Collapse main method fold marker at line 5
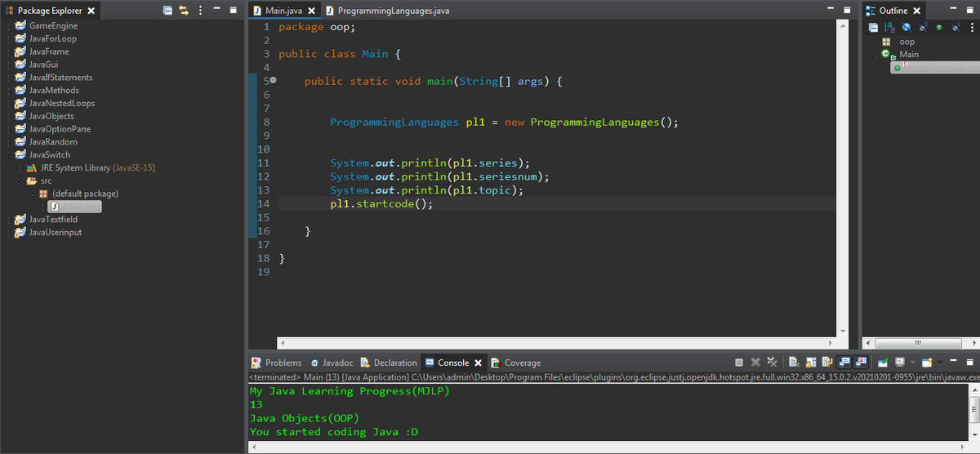This screenshot has width=980, height=454. [273, 81]
